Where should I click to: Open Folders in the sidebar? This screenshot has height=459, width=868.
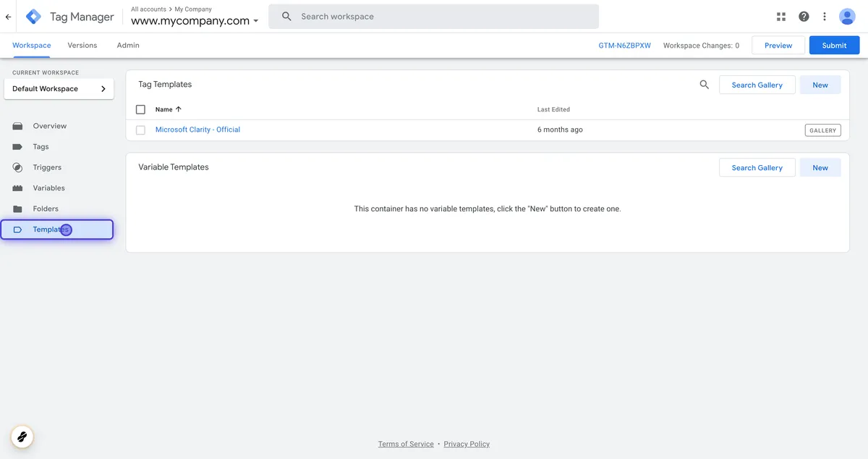tap(46, 209)
